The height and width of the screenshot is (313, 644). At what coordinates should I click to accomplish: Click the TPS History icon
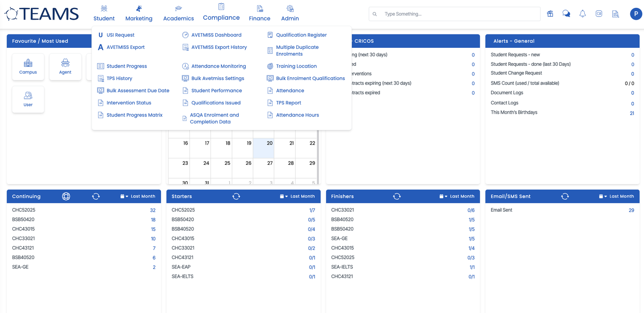tap(101, 79)
